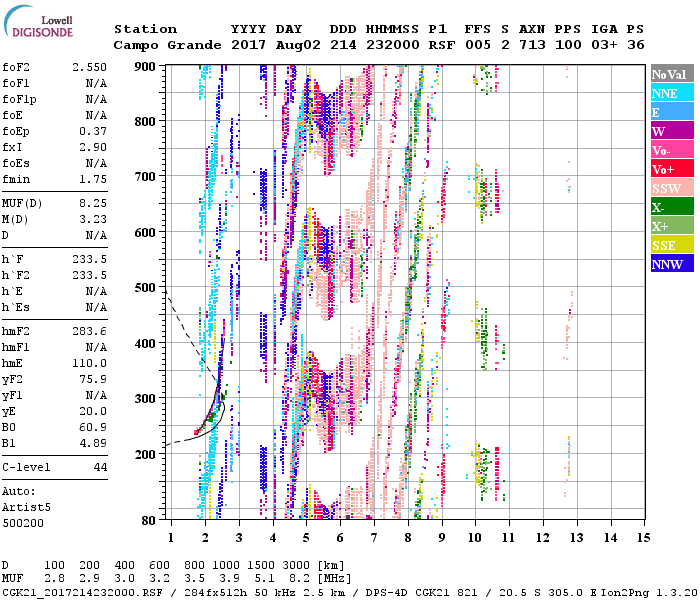Click the 500200 text under Artist5

tap(23, 523)
